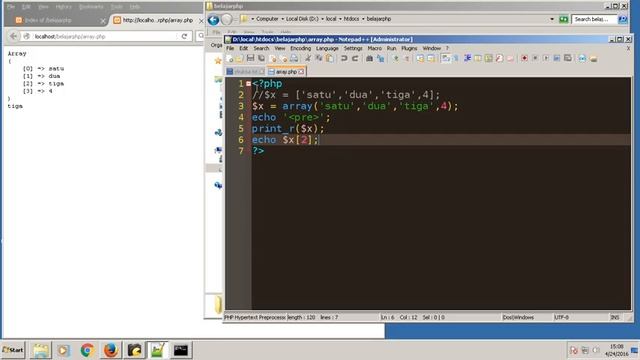Click the Zoom Out toolbar icon

click(407, 58)
